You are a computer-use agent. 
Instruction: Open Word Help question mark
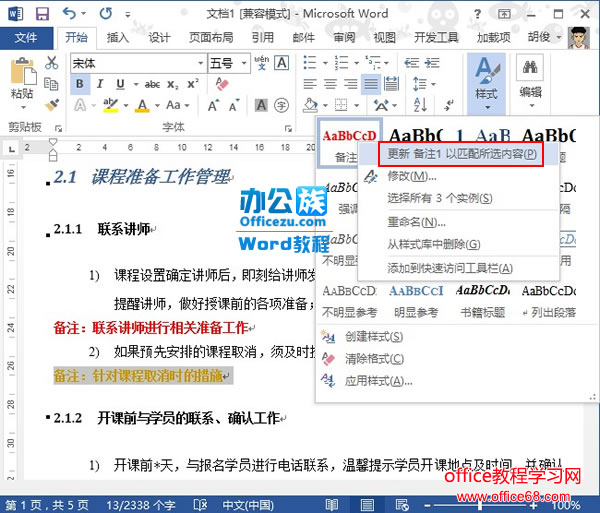(x=477, y=14)
